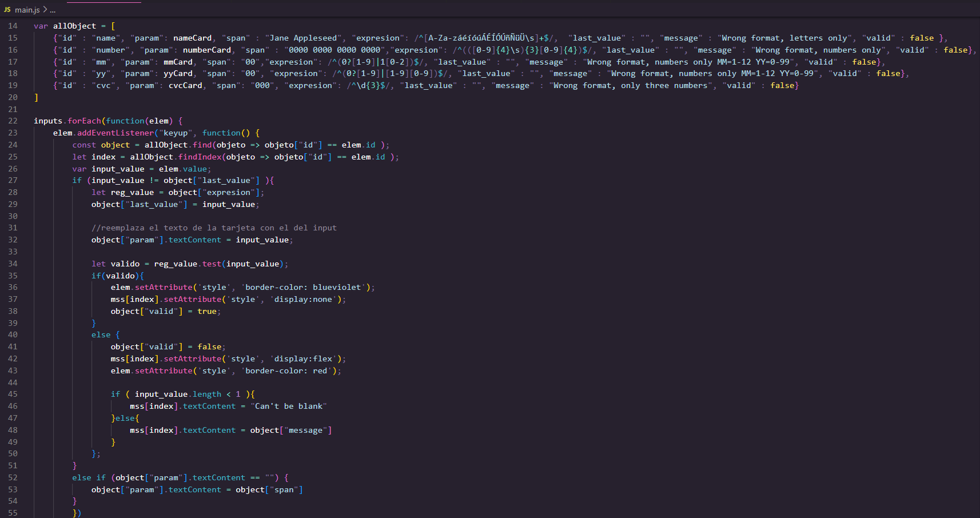Click the JS language icon beside main.js
Viewport: 980px width, 518px height.
tap(7, 10)
